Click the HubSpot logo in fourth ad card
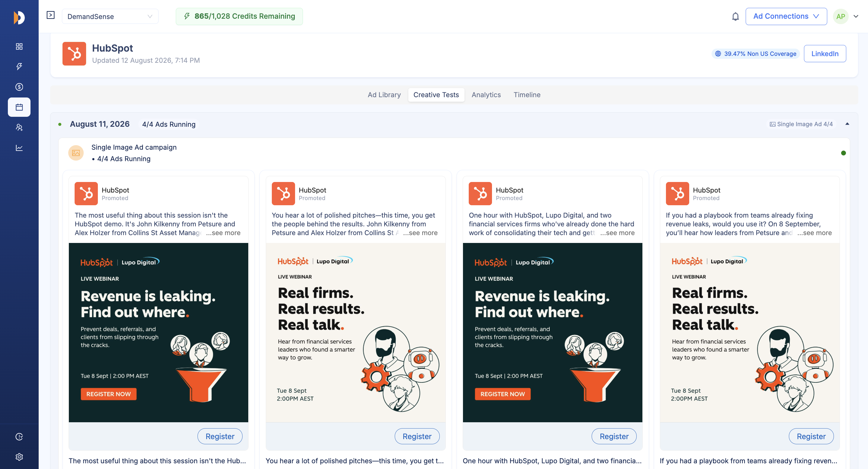 coord(677,193)
